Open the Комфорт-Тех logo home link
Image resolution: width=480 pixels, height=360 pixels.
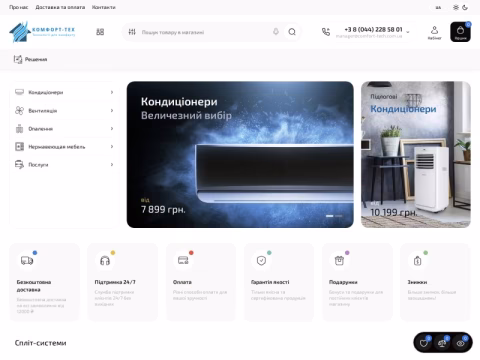click(x=42, y=32)
